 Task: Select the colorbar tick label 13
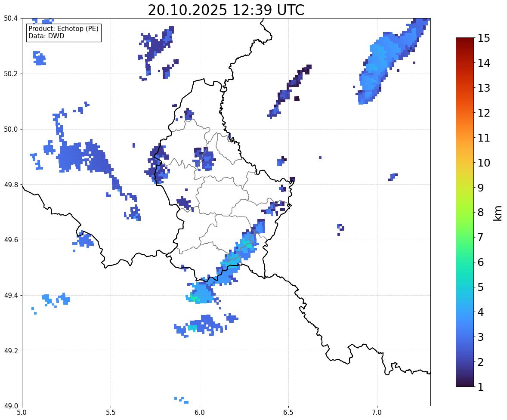pyautogui.click(x=484, y=88)
